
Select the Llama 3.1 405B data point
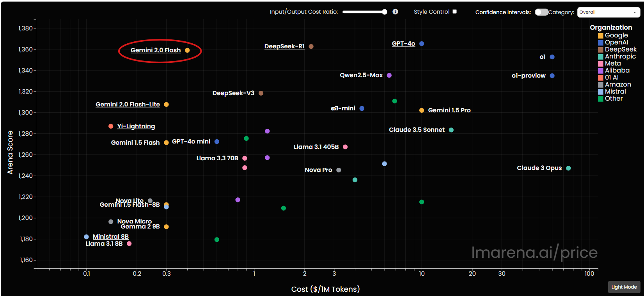point(345,147)
